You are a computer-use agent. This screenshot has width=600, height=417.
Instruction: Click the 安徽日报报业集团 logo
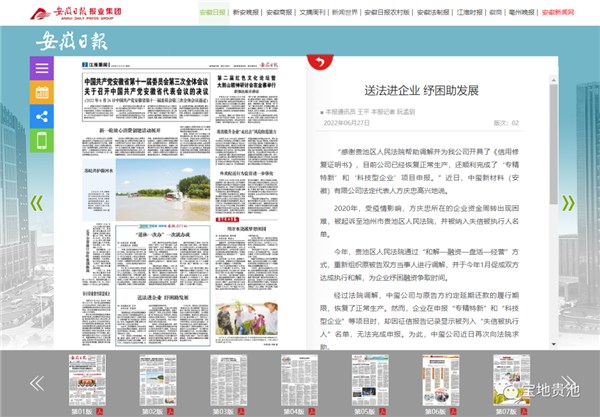76,13
